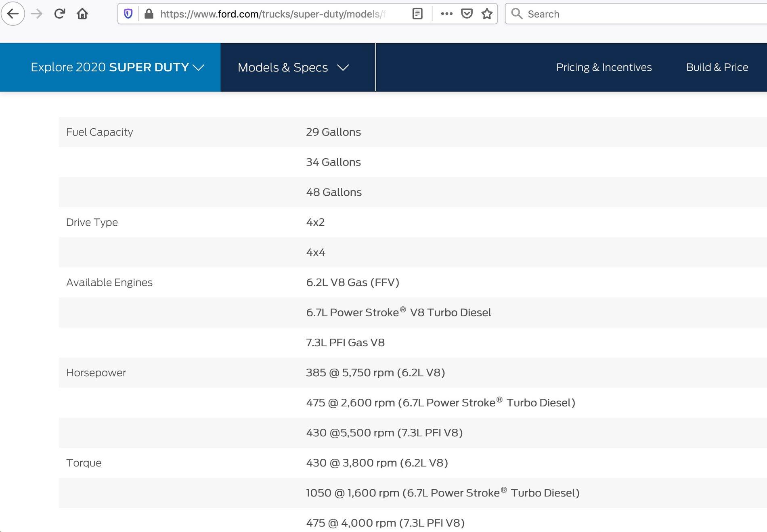
Task: Click the Drive Type label
Action: tap(92, 222)
